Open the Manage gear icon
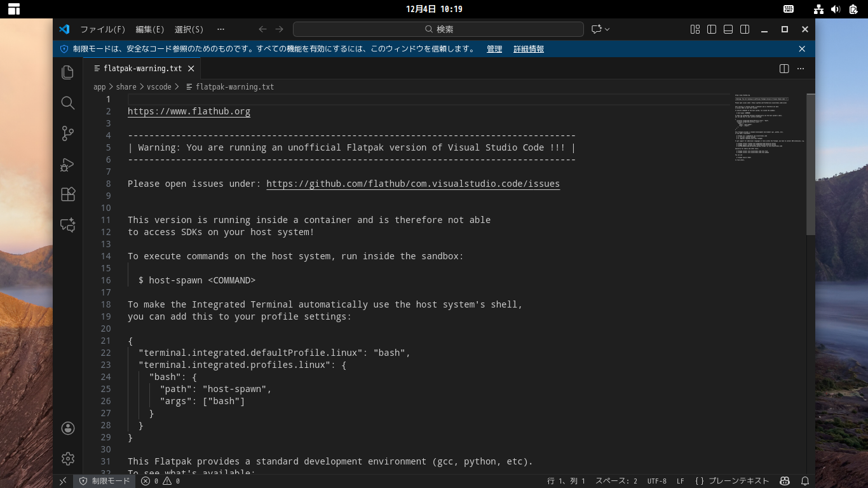Image resolution: width=868 pixels, height=488 pixels. tap(68, 458)
